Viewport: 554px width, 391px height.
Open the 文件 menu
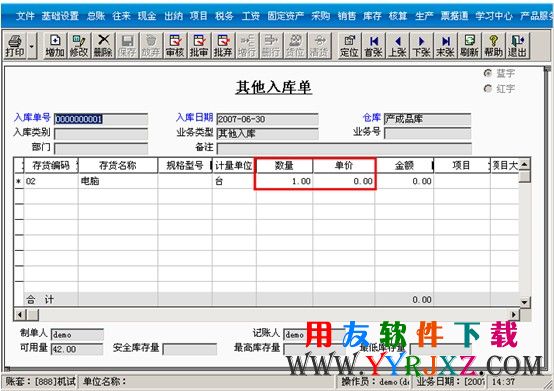coord(25,16)
